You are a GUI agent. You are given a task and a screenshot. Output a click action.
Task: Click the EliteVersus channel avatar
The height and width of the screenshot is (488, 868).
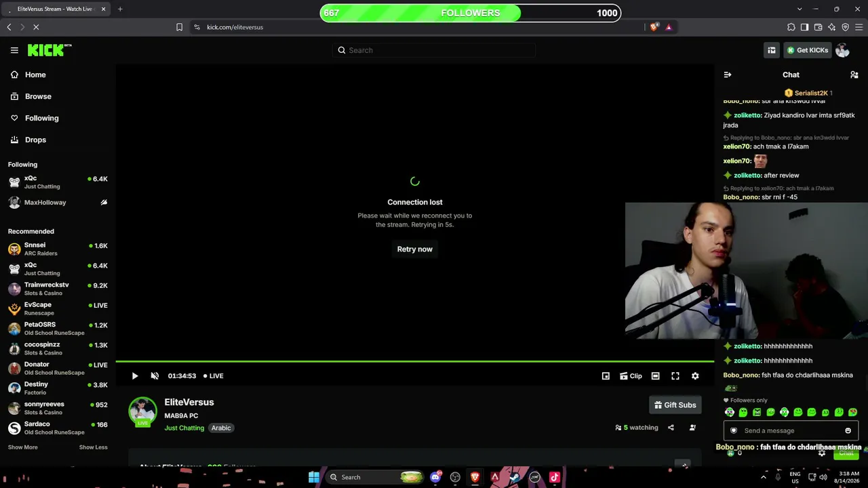click(x=142, y=411)
